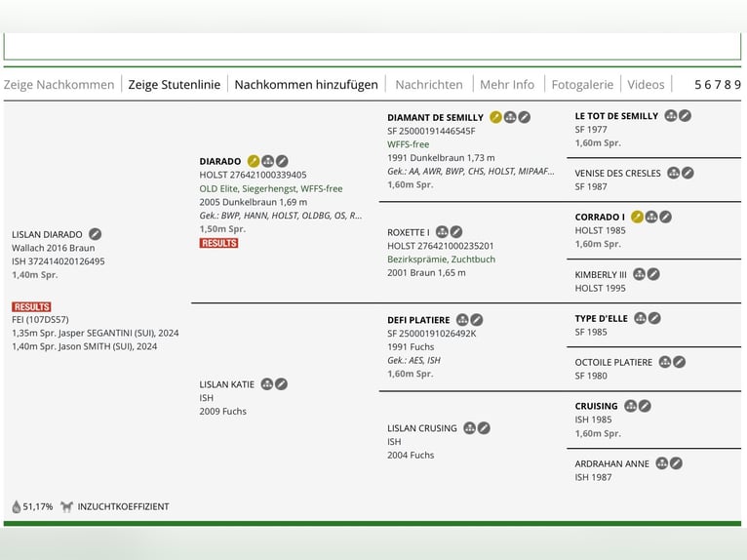The image size is (747, 560).
Task: Open the Fotogalerie tab
Action: click(582, 85)
